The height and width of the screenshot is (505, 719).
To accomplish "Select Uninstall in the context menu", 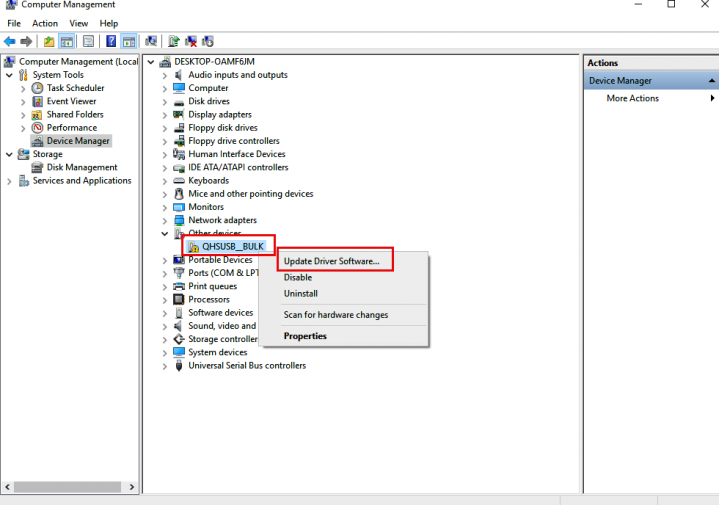I will coord(300,294).
